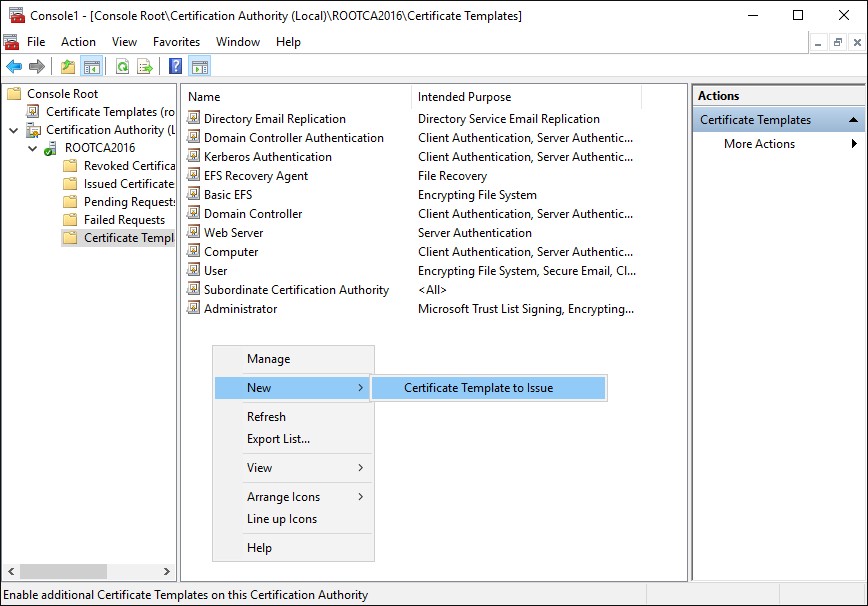Choose Help from the context menu
This screenshot has width=868, height=606.
293,547
